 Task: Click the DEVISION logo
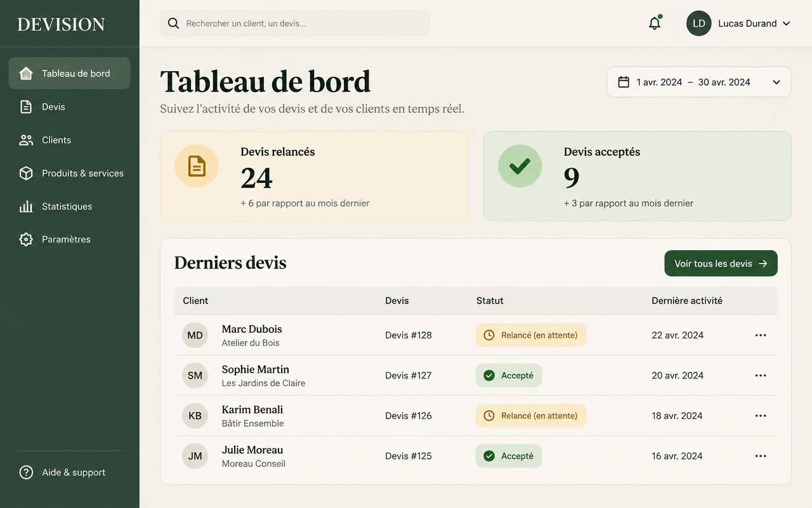[61, 24]
